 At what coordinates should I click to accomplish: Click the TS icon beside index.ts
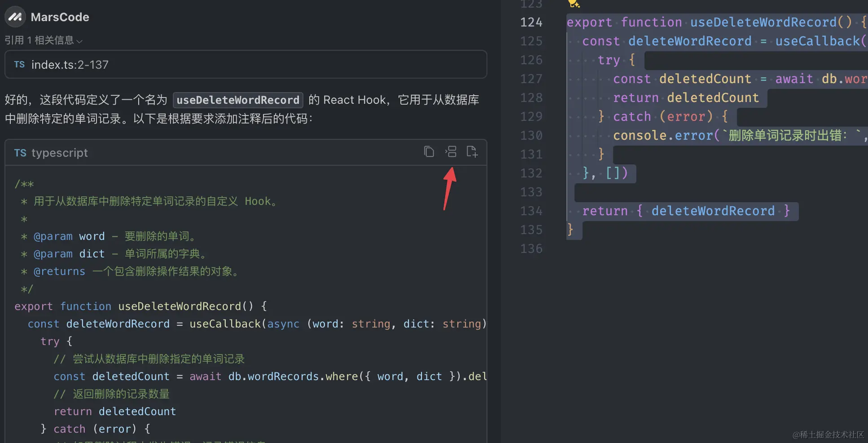pyautogui.click(x=19, y=64)
